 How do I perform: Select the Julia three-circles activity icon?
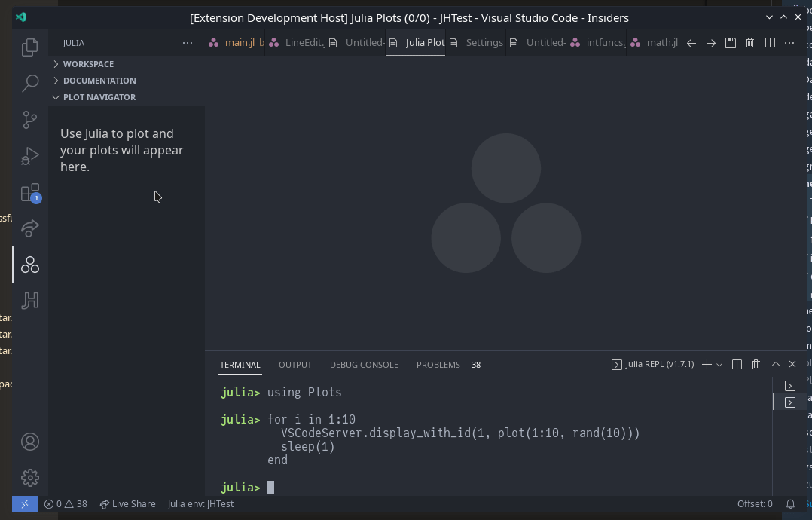click(x=30, y=265)
